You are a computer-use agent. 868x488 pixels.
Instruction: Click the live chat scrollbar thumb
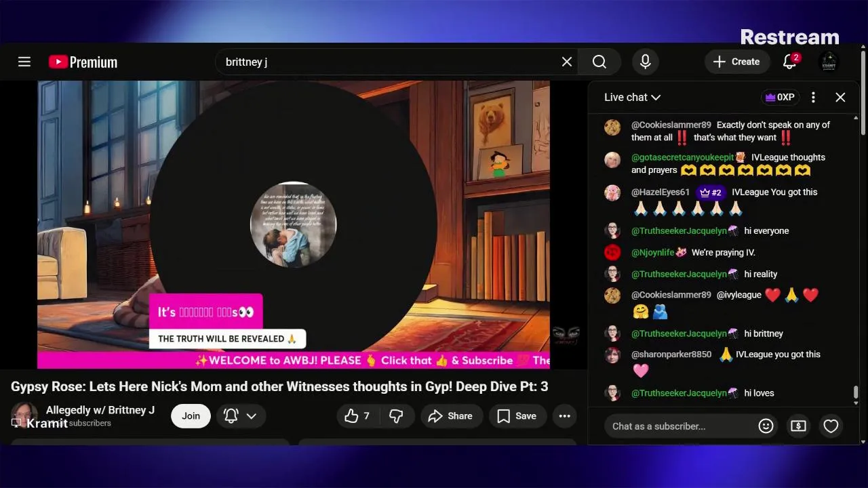pyautogui.click(x=856, y=392)
